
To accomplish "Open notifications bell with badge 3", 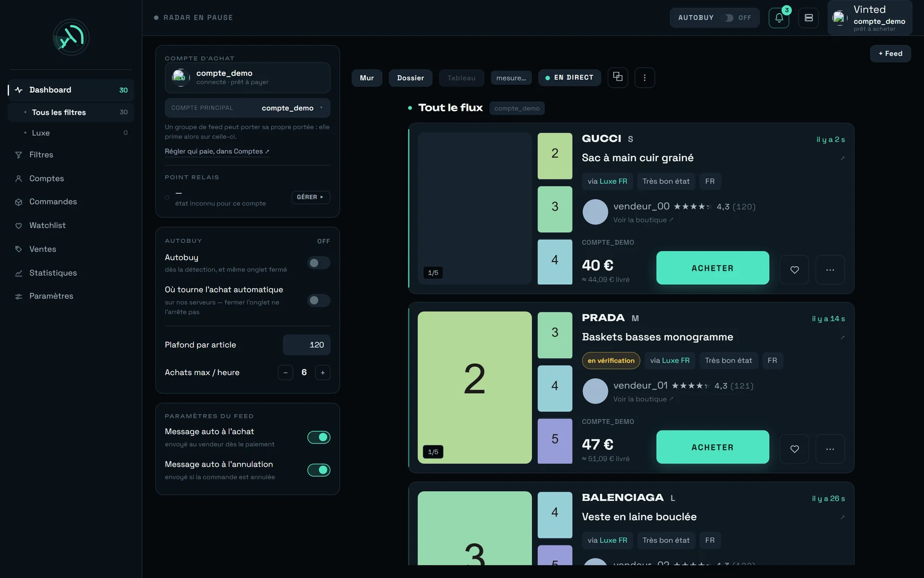I will [779, 18].
